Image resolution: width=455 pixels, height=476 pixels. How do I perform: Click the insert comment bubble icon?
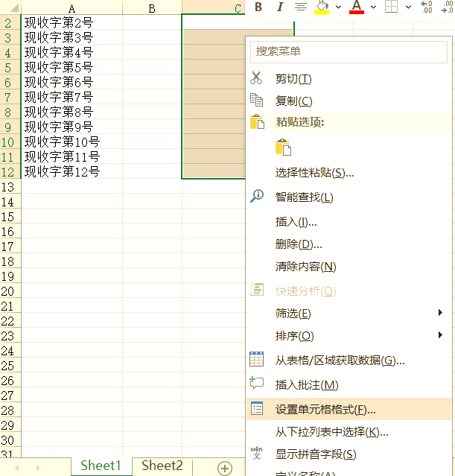point(256,383)
